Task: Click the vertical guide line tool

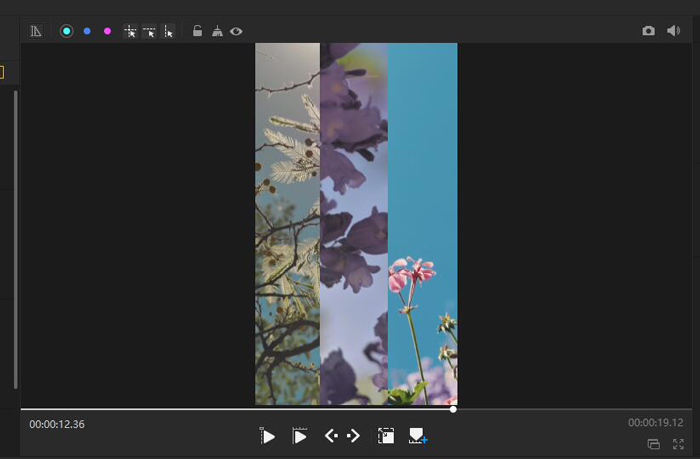Action: [x=168, y=31]
